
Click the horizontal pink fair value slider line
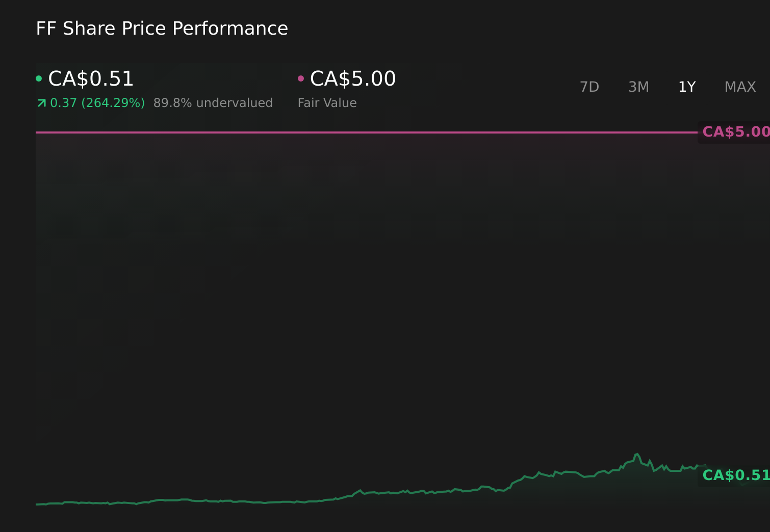357,132
